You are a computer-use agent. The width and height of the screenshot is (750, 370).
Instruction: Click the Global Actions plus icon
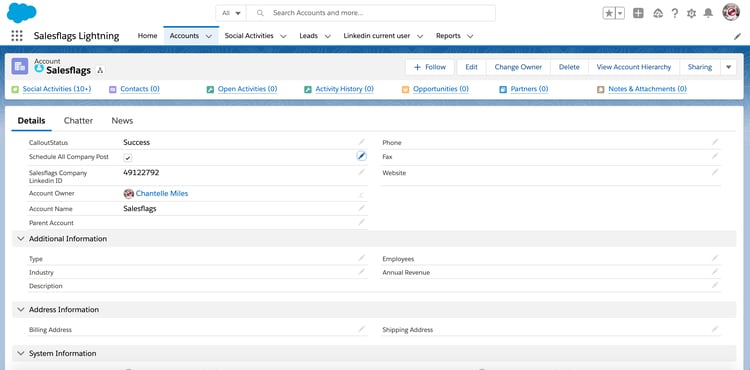click(x=638, y=13)
